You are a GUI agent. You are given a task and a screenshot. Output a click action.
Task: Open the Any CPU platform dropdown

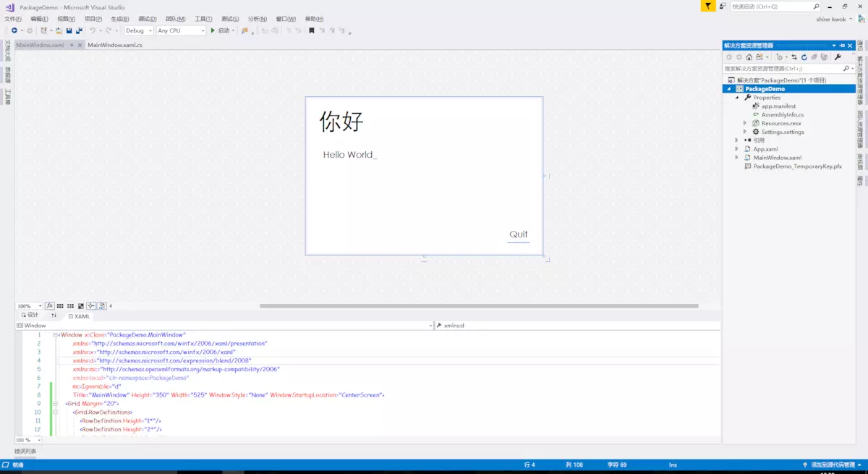181,30
